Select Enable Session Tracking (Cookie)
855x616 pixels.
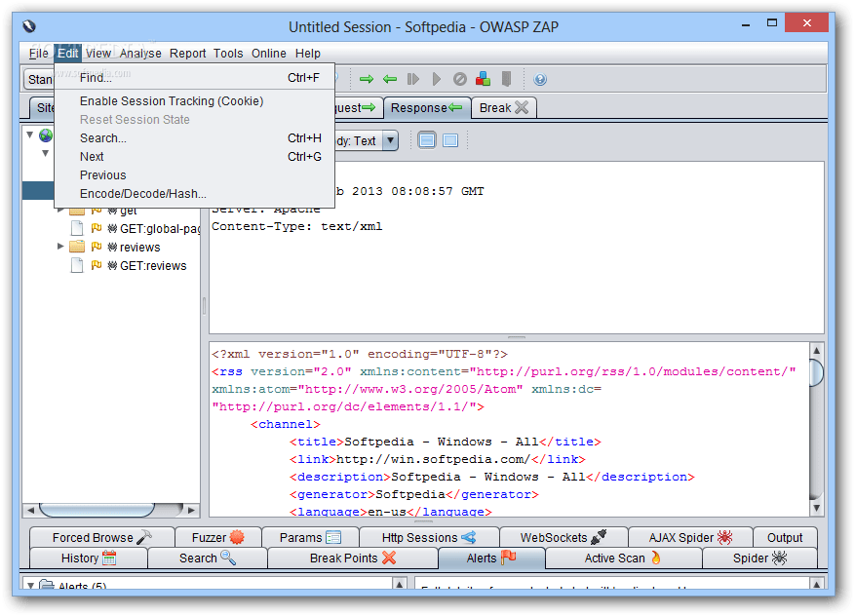(x=194, y=101)
